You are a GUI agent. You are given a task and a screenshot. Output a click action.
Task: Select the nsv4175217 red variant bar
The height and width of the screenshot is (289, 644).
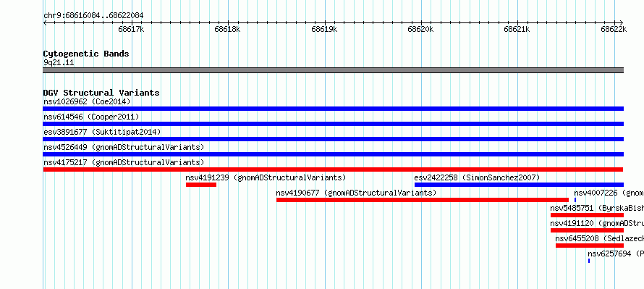coord(333,169)
